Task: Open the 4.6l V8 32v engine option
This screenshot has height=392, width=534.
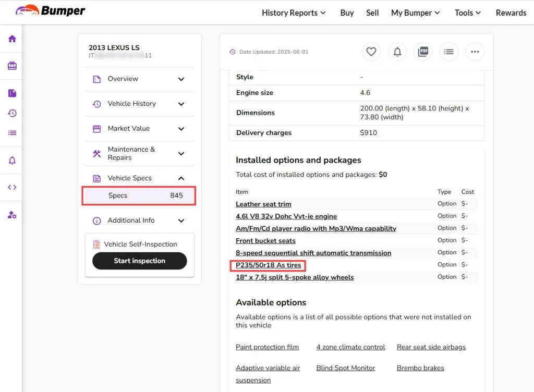Action: coord(286,216)
